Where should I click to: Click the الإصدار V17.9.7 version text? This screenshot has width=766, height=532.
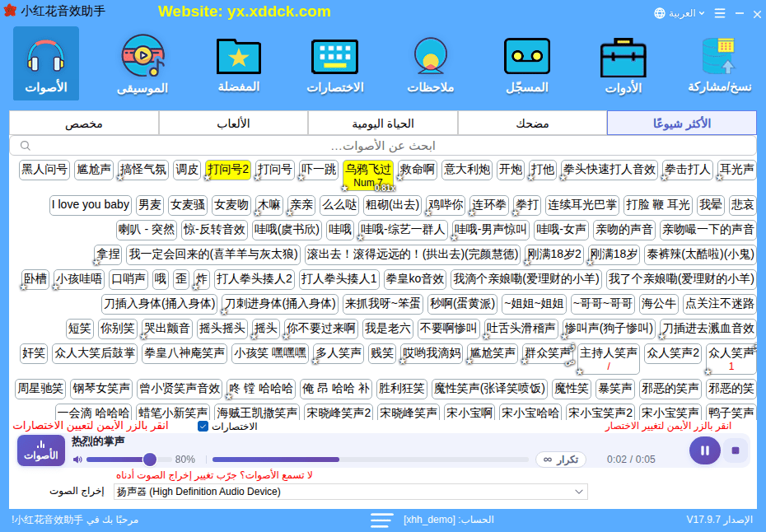[719, 520]
